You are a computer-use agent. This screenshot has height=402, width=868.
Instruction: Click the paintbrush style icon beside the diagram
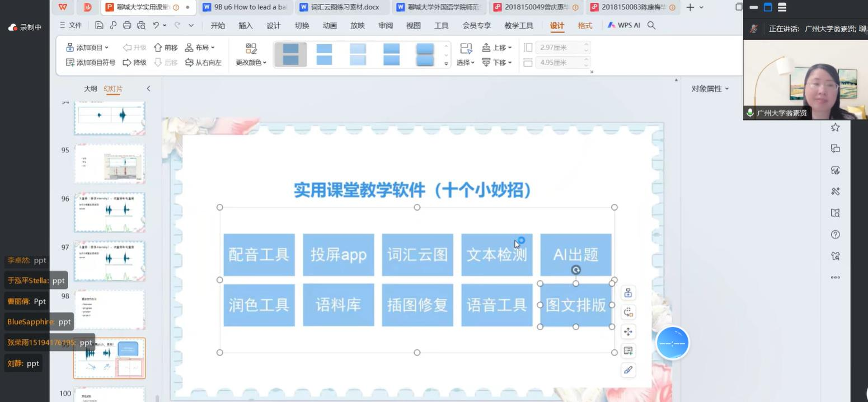(628, 370)
